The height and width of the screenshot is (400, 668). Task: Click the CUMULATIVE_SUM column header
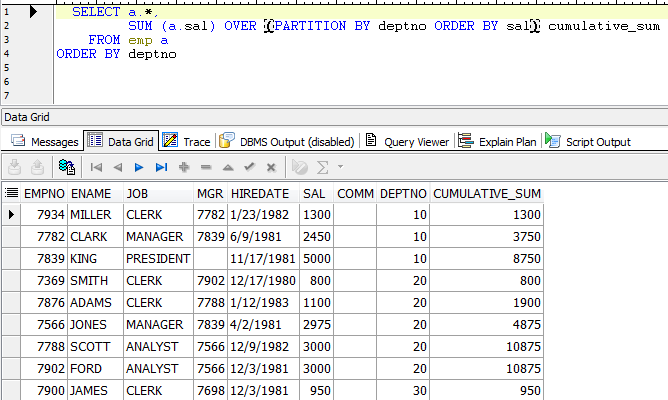487,192
